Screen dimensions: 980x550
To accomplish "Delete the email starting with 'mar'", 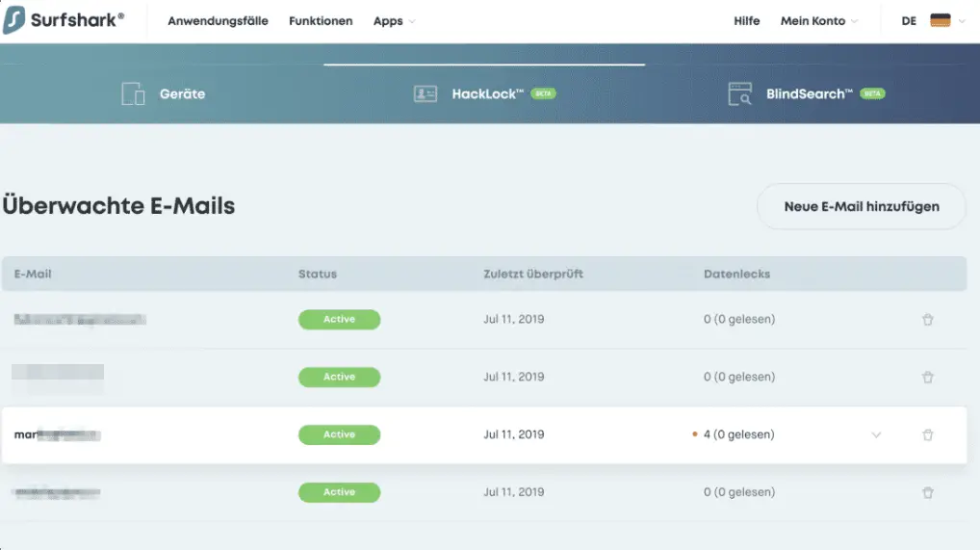I will tap(927, 434).
